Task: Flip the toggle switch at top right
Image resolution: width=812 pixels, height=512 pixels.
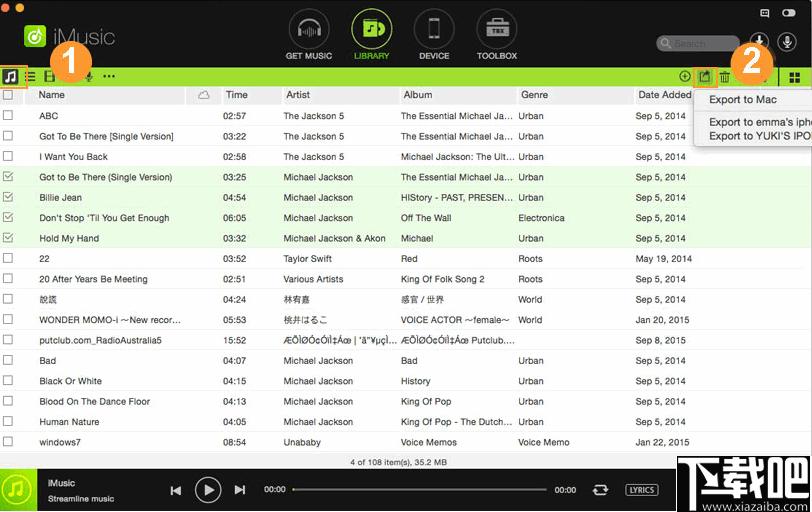Action: (789, 13)
